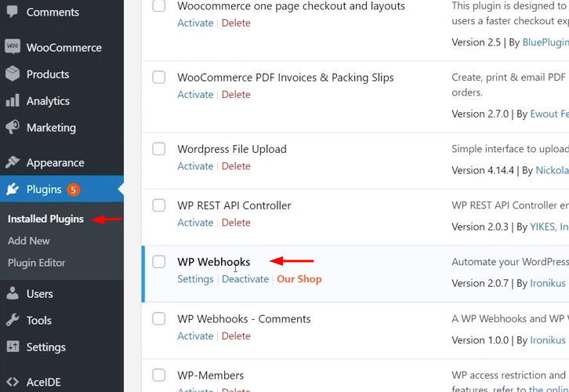The image size is (569, 392).
Task: Click the WooCommerce logo icon in sidebar
Action: click(13, 47)
